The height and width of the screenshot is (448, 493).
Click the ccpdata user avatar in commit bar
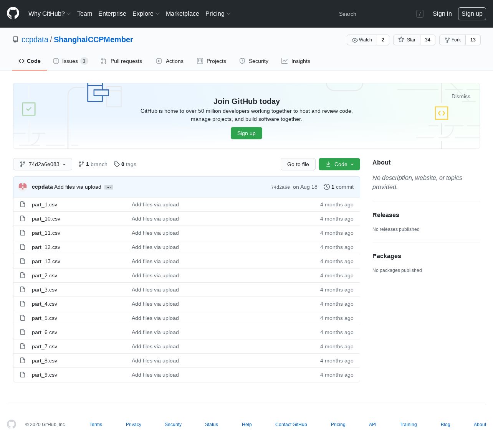point(23,187)
